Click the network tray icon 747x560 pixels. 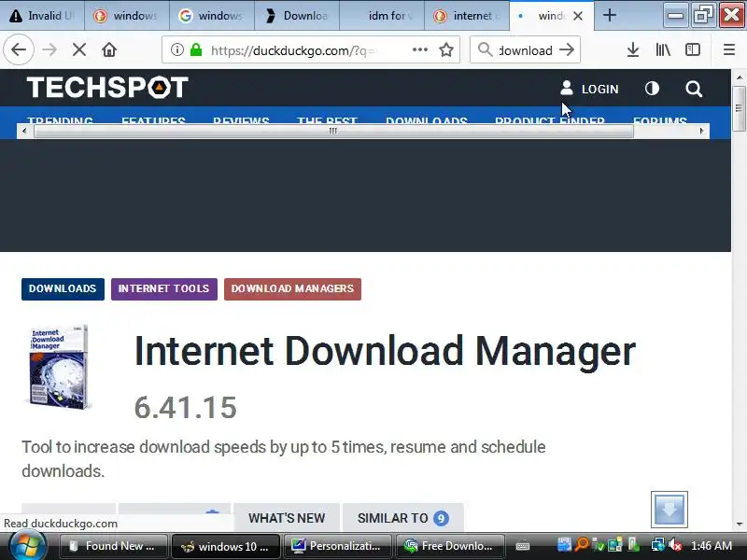click(x=658, y=545)
